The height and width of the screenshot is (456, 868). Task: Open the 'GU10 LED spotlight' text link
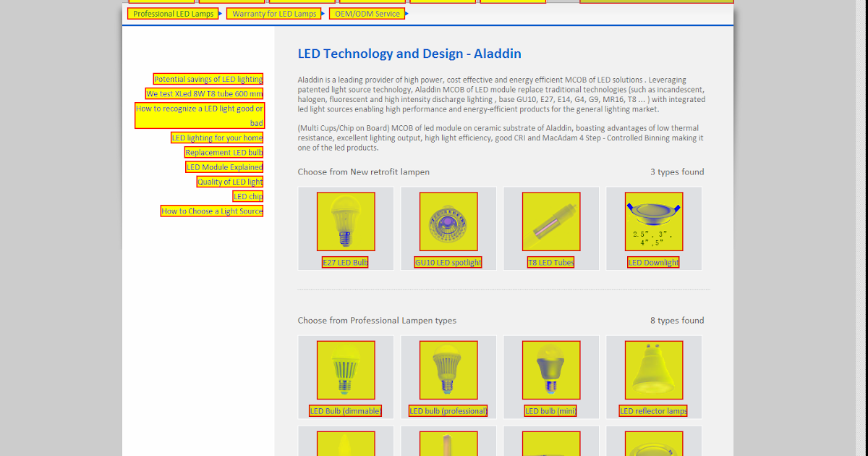pyautogui.click(x=448, y=263)
